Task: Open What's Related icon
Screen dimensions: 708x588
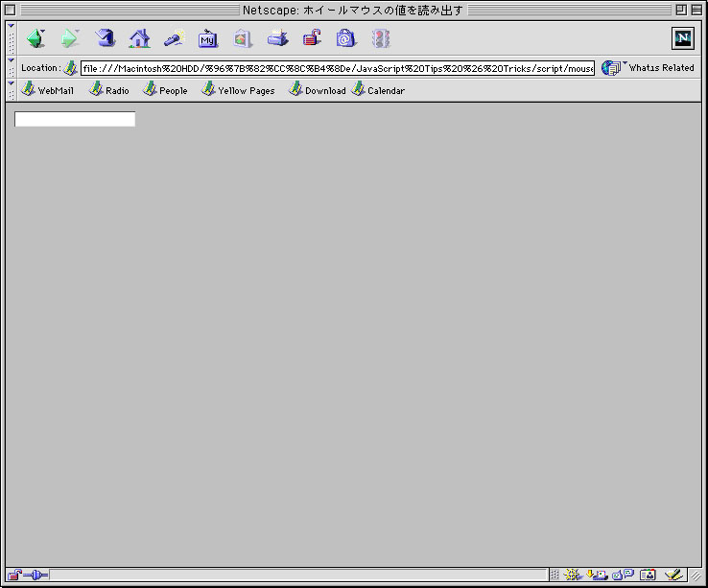Action: [611, 68]
